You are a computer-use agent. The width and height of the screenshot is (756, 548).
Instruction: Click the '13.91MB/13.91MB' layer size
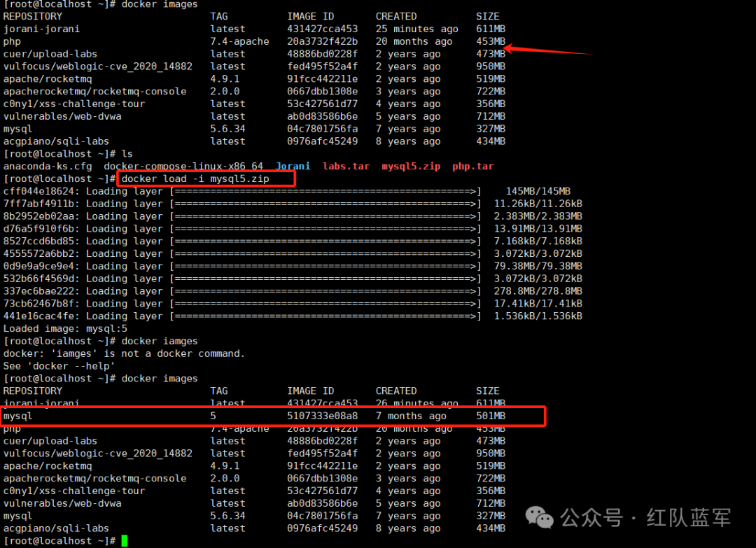click(x=538, y=229)
